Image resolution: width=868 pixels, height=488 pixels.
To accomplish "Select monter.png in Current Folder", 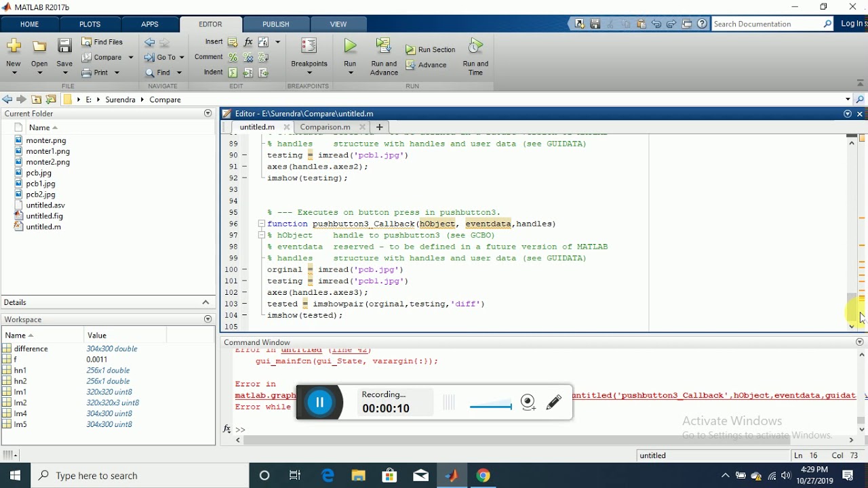I will tap(46, 140).
